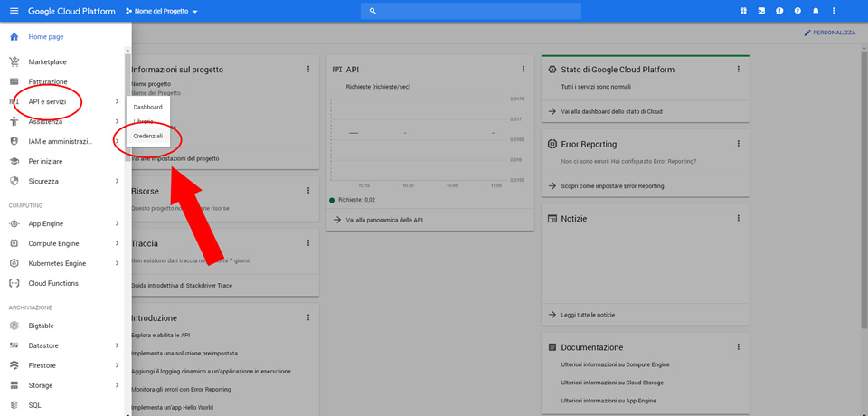This screenshot has width=868, height=416.
Task: Open the notifications bell
Action: click(816, 11)
